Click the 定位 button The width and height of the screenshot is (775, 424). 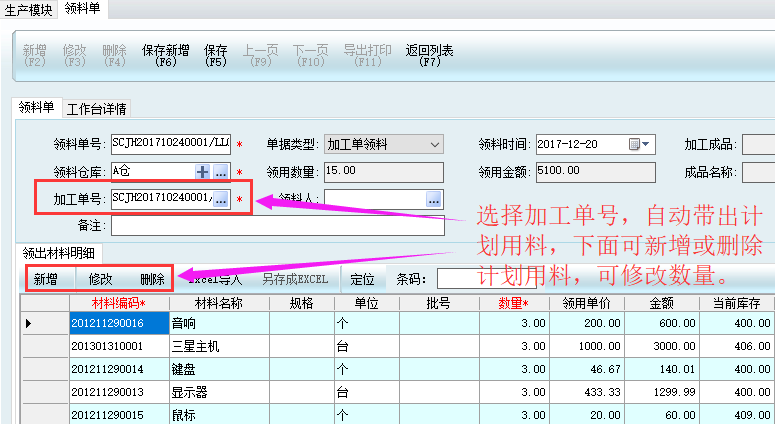pos(362,279)
